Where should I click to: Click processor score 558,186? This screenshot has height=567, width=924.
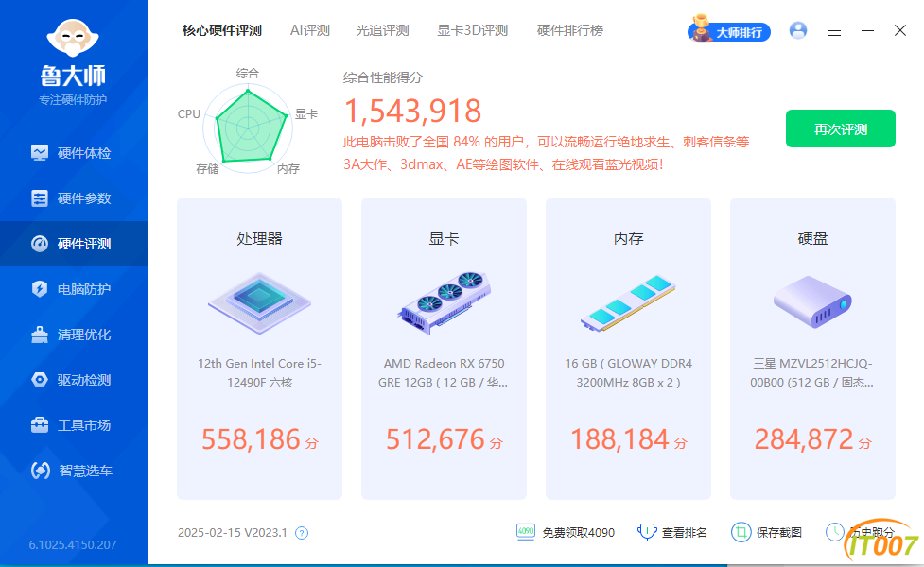[251, 439]
